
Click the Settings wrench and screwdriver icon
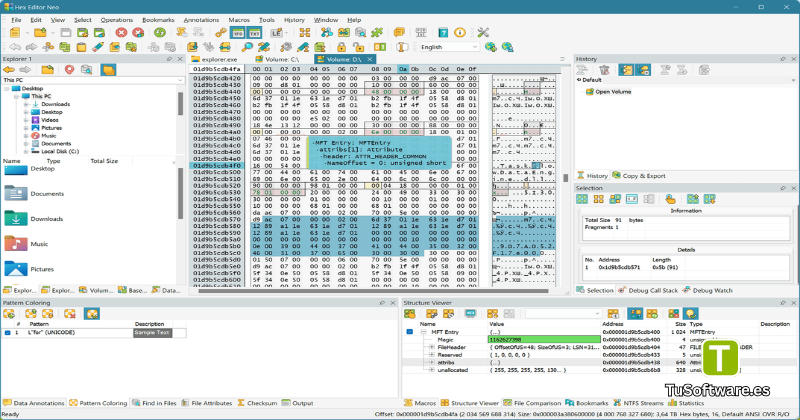[x=483, y=33]
